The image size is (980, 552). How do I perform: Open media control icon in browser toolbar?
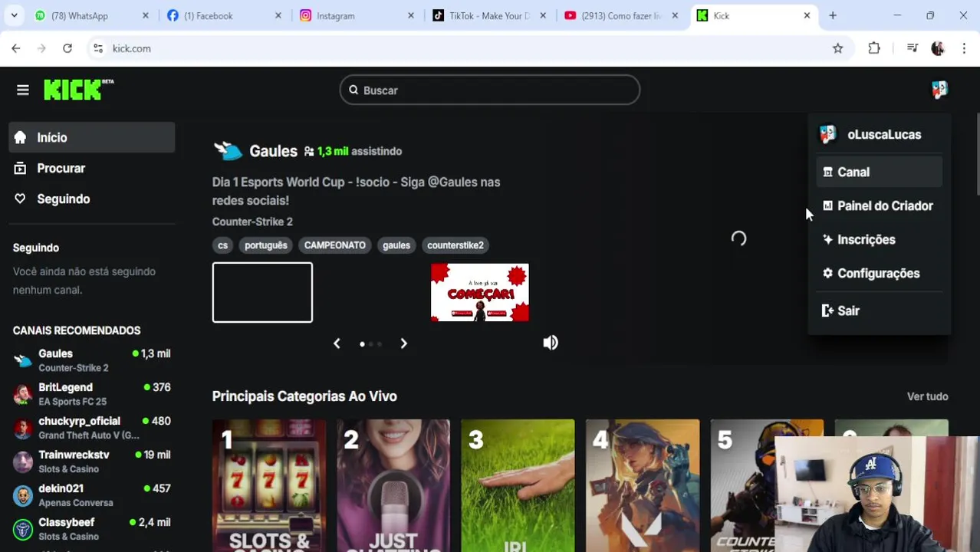[x=912, y=48]
